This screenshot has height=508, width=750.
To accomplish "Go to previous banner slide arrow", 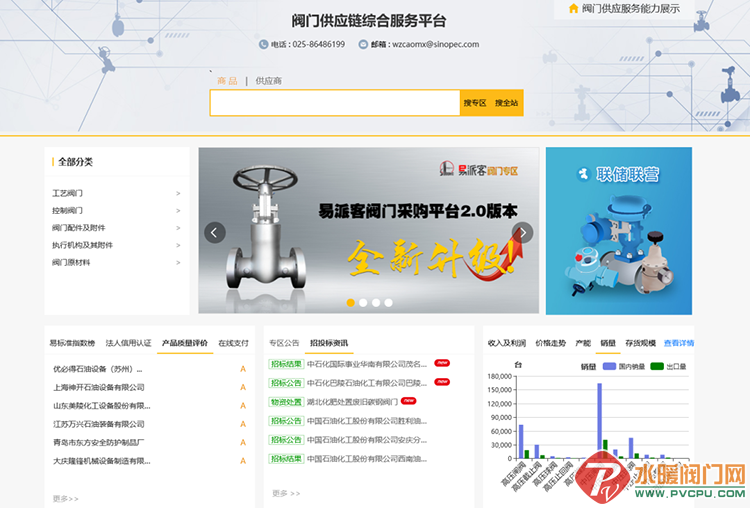I will pos(215,232).
